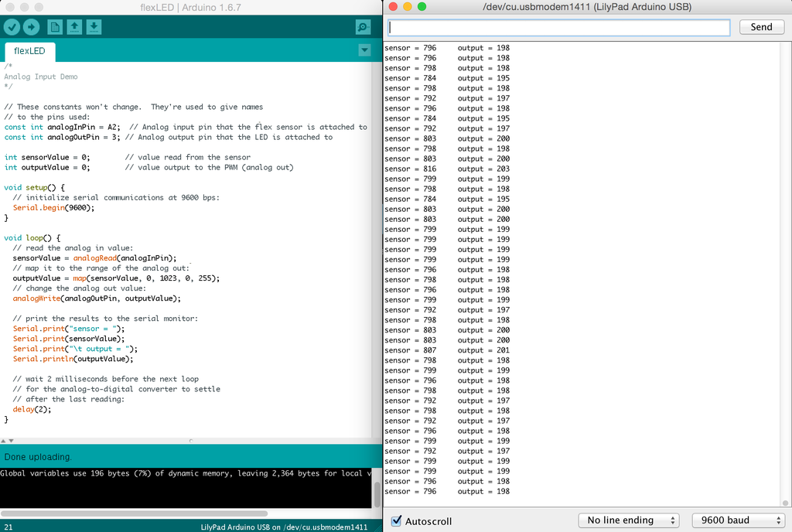
Task: Click the const int analogInPin = A2 line
Action: (186, 127)
